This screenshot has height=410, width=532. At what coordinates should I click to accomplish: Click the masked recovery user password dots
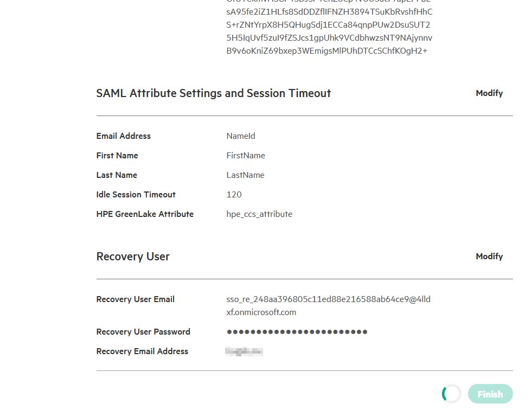tap(297, 332)
